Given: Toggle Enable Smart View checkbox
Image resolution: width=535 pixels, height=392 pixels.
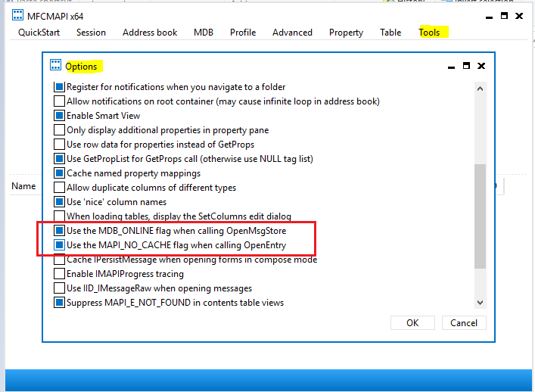Looking at the screenshot, I should (x=59, y=116).
